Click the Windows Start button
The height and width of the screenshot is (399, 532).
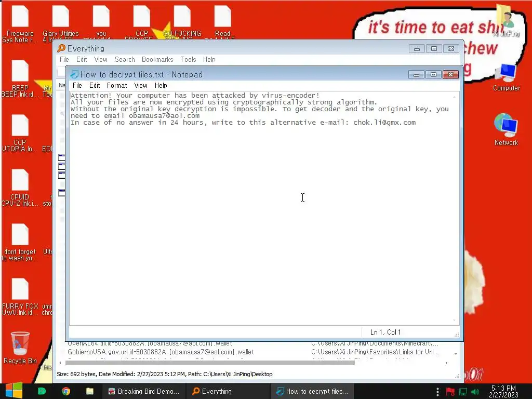(14, 391)
